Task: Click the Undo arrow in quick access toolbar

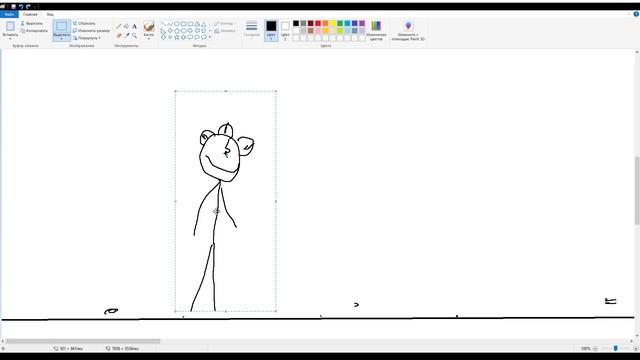Action: [x=21, y=7]
